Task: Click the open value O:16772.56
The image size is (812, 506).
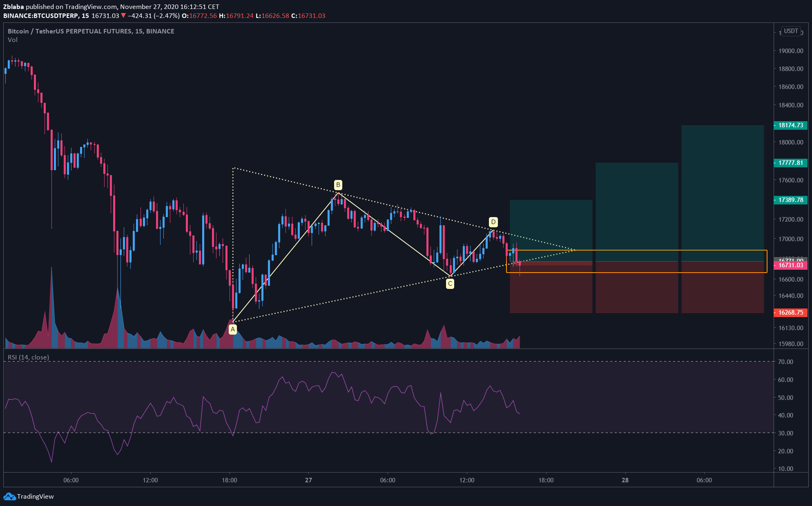Action: [x=199, y=16]
